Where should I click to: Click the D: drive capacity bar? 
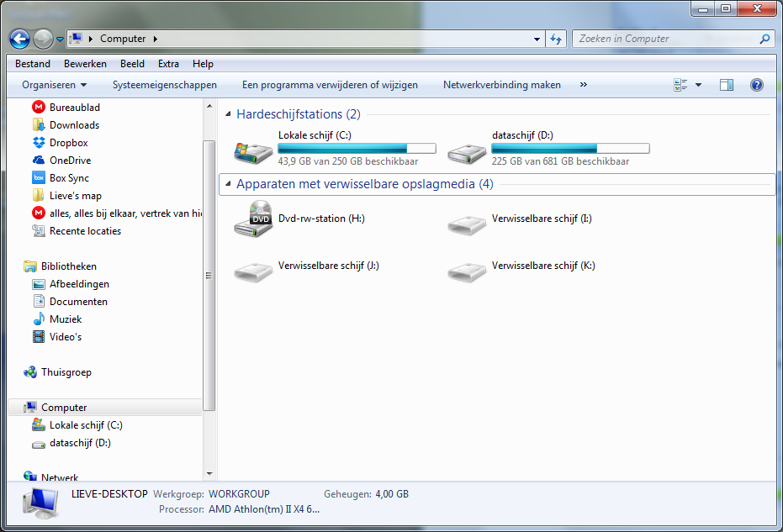point(570,148)
